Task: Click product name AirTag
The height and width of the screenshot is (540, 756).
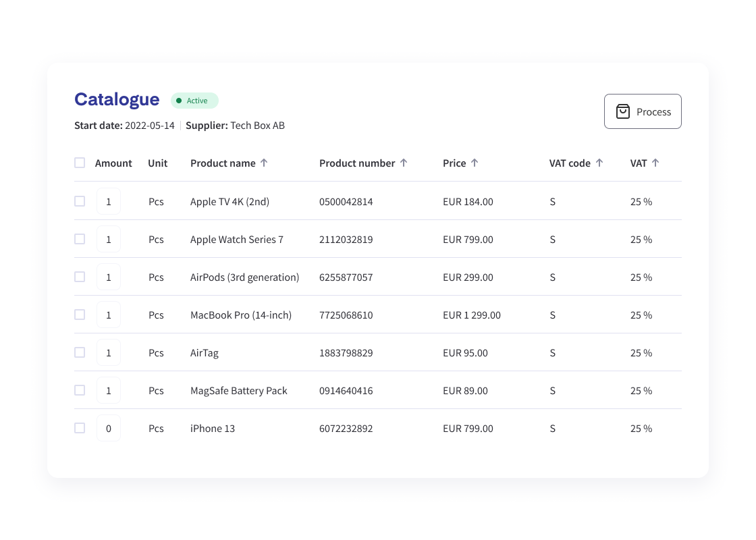Action: (x=205, y=353)
